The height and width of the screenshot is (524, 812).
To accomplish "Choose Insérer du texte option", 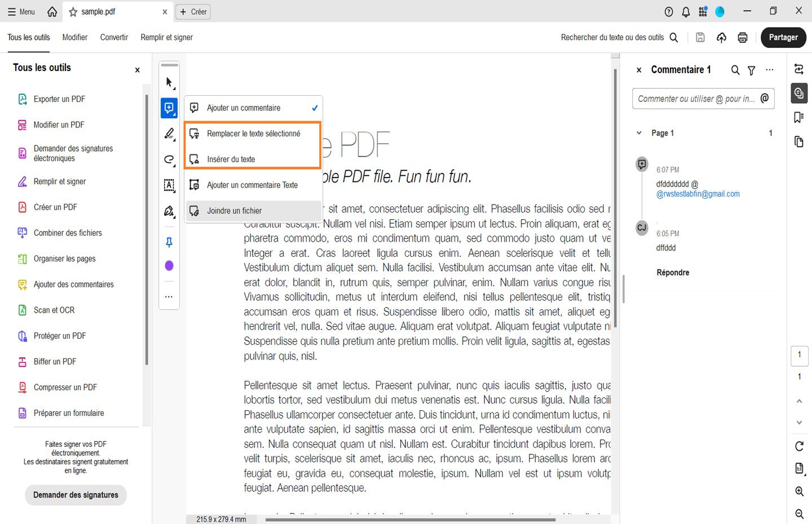I will click(253, 159).
